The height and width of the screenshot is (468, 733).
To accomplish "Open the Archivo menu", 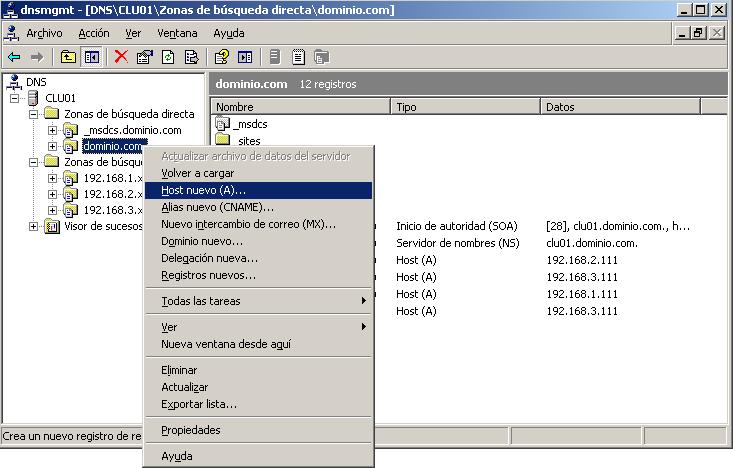I will tap(44, 33).
